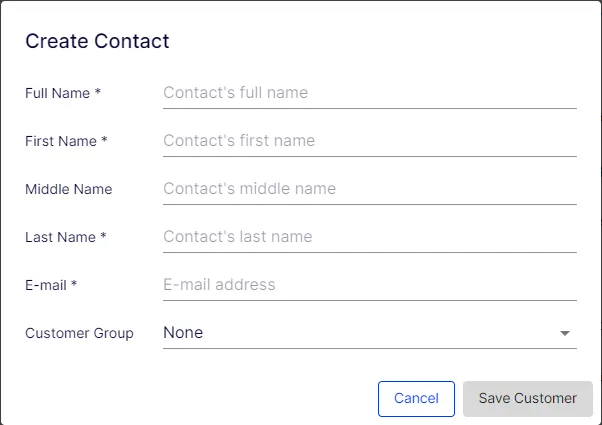602x425 pixels.
Task: Open the Customer Group dropdown showing None
Action: tap(370, 333)
